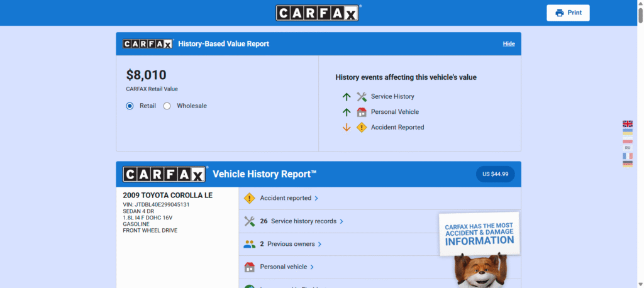Screen dimensions: 644x288
Task: Switch language with the UK flag
Action: point(628,124)
